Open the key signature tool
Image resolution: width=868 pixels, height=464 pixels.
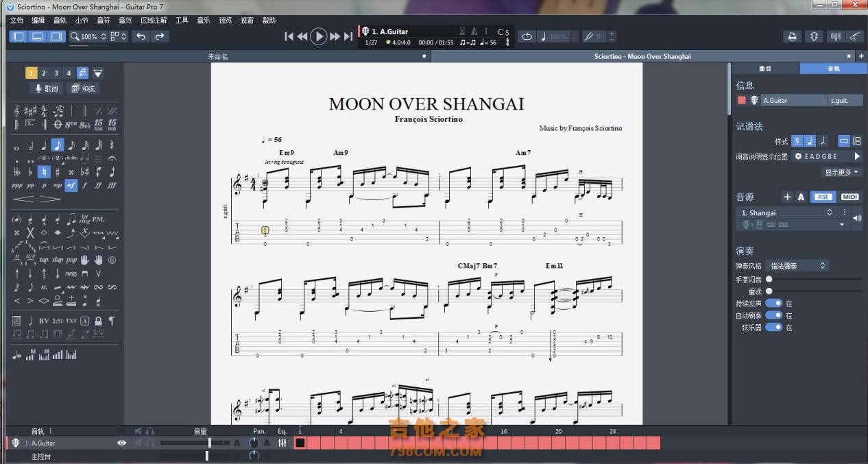[x=30, y=110]
